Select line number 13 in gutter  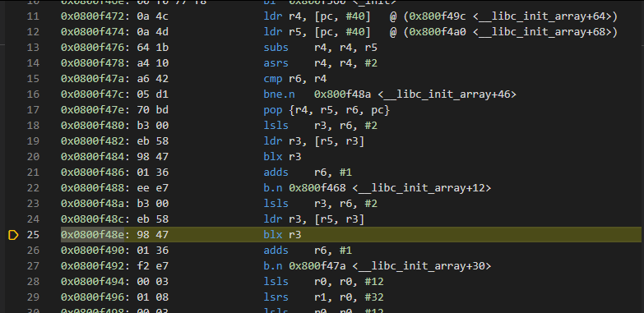[x=33, y=48]
